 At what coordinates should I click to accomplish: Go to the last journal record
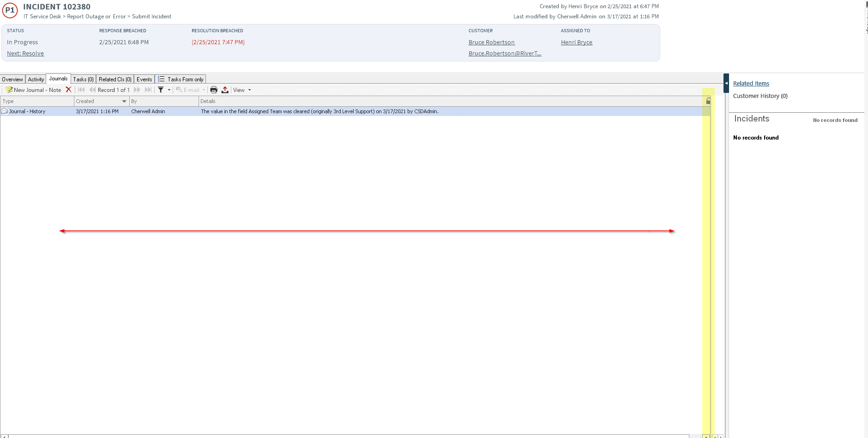(148, 90)
